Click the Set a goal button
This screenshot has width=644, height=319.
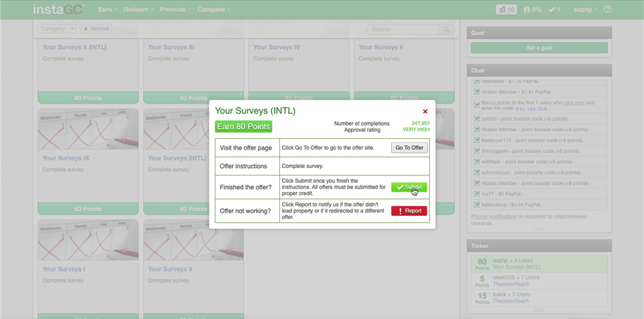click(x=540, y=47)
